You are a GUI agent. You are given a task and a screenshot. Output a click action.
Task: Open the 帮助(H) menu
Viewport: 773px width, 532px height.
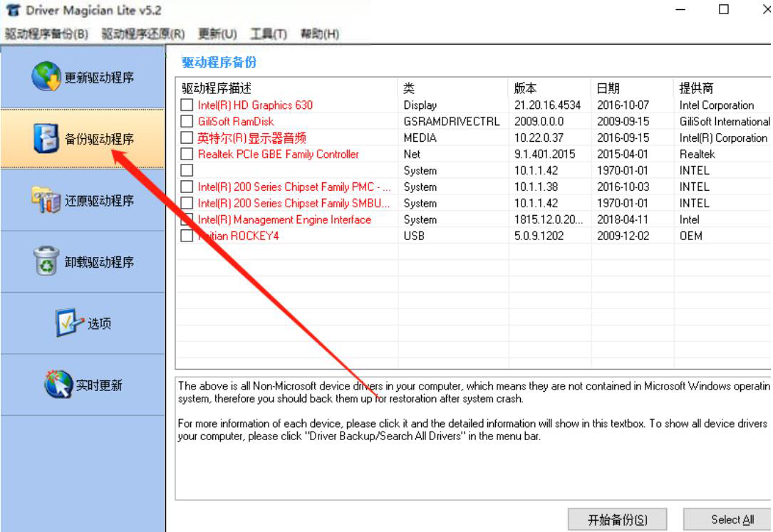click(x=320, y=34)
